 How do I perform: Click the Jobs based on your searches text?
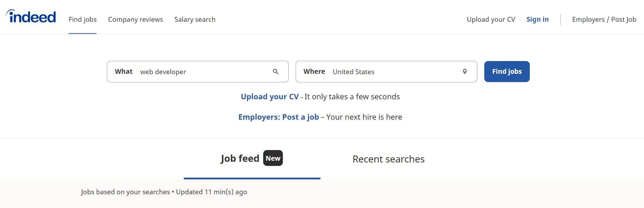click(125, 192)
